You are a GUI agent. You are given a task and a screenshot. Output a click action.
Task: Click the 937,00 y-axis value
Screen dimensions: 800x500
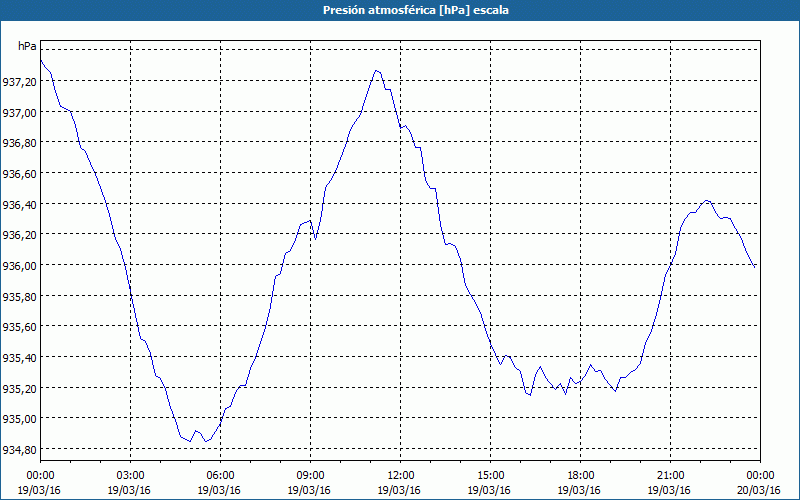(19, 112)
